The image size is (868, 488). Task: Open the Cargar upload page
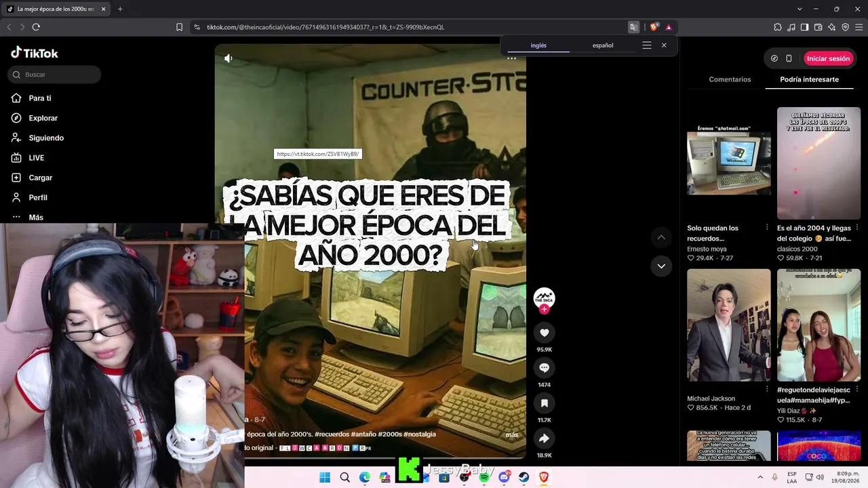click(32, 178)
